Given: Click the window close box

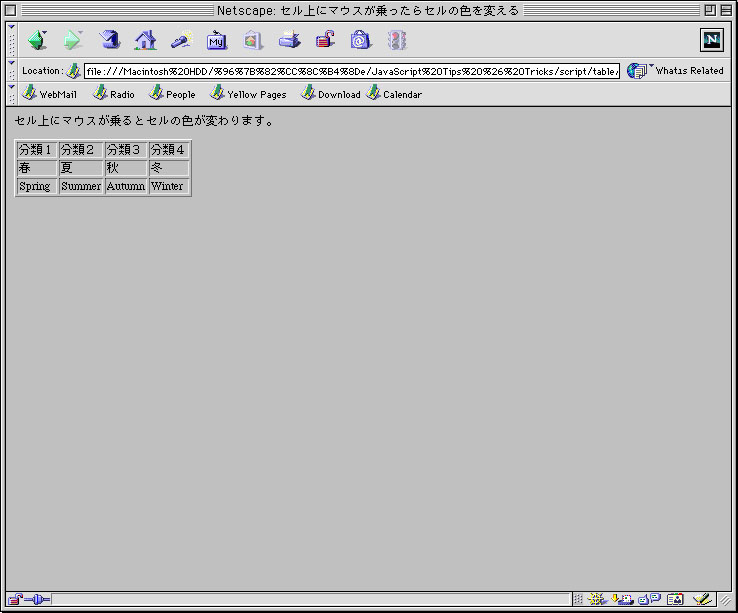Looking at the screenshot, I should point(10,10).
